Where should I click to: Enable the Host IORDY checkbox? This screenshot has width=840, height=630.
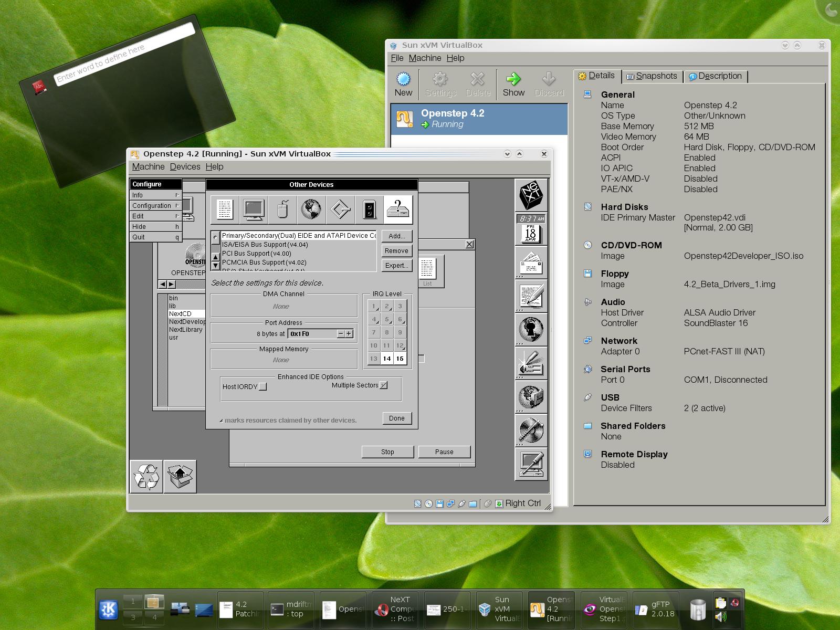click(263, 386)
